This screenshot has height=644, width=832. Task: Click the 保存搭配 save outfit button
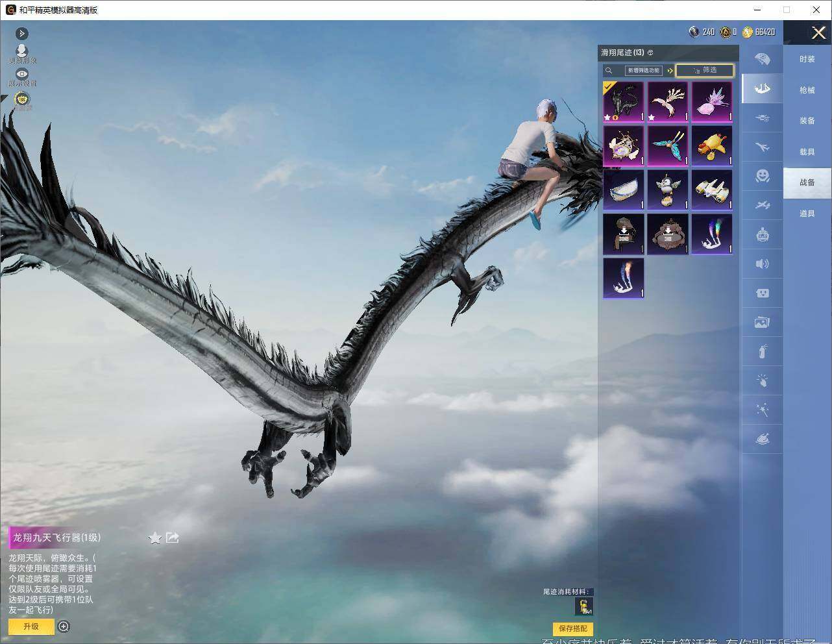[x=573, y=628]
